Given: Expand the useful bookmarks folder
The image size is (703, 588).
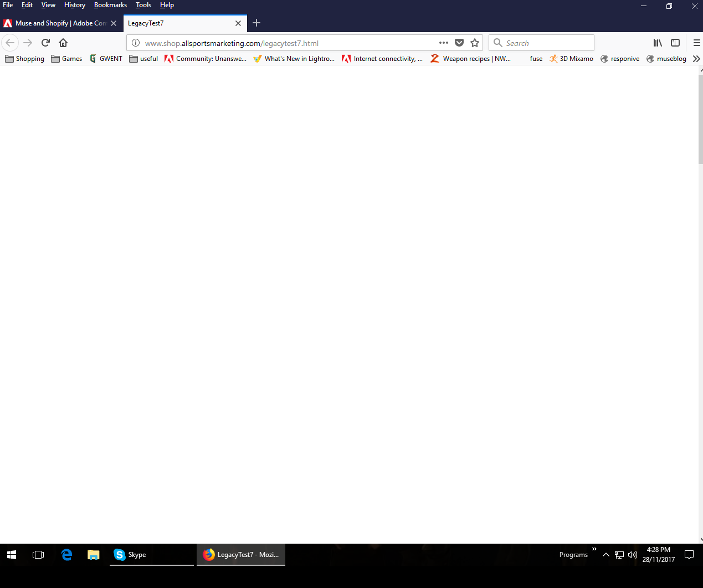Looking at the screenshot, I should point(143,59).
